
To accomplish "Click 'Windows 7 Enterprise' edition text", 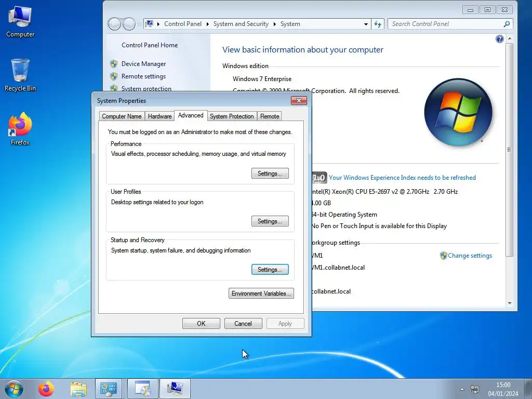I will pyautogui.click(x=262, y=79).
